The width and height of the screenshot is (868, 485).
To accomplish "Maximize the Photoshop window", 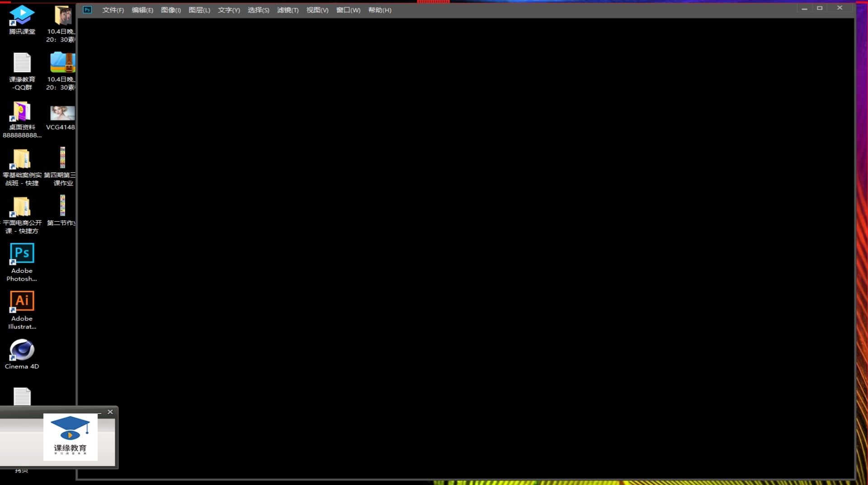I will (x=820, y=8).
